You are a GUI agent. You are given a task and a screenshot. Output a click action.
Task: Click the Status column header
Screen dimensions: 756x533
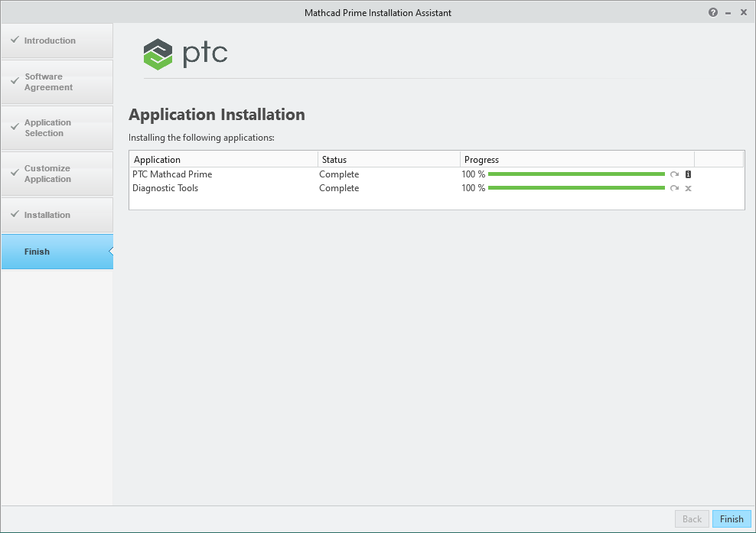pos(389,160)
